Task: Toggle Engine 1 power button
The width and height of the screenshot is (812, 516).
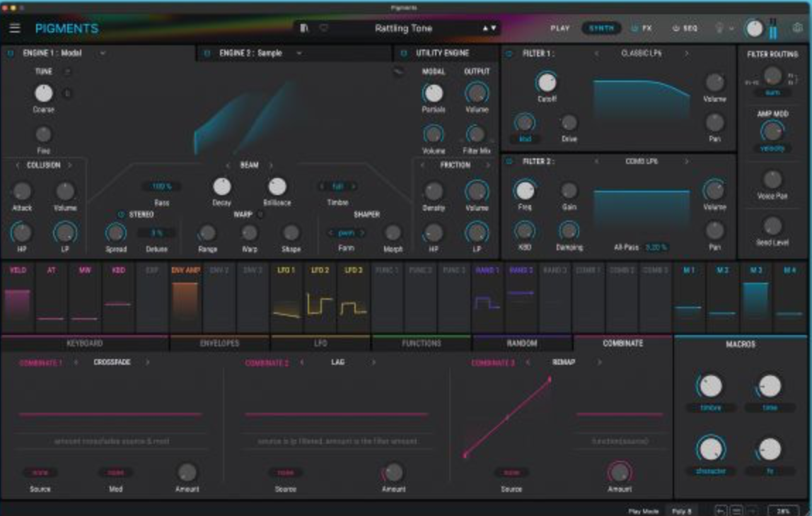Action: click(11, 53)
